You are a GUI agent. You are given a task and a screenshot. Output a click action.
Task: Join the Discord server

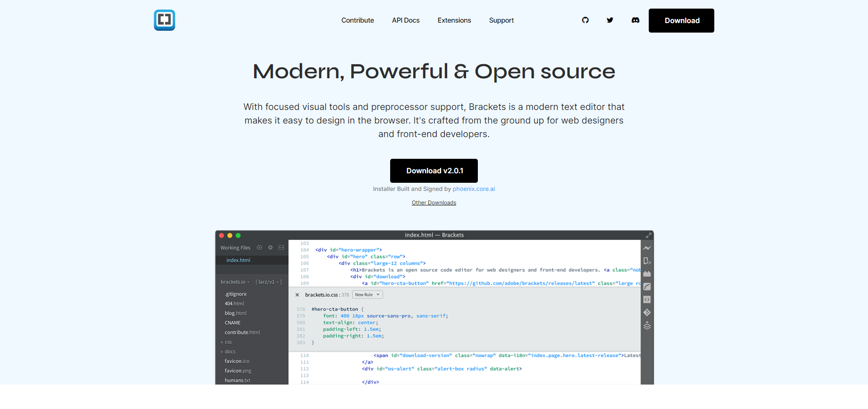point(635,20)
